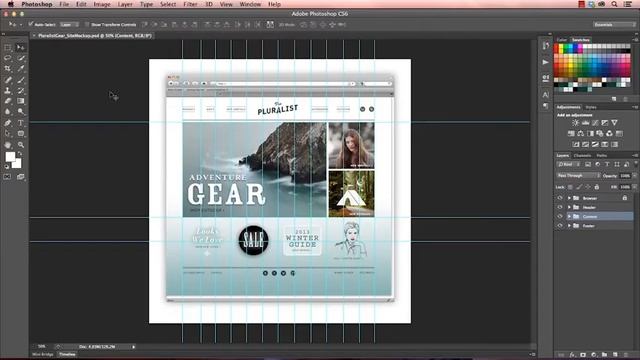Open the Character panel icon in dock

tap(546, 95)
